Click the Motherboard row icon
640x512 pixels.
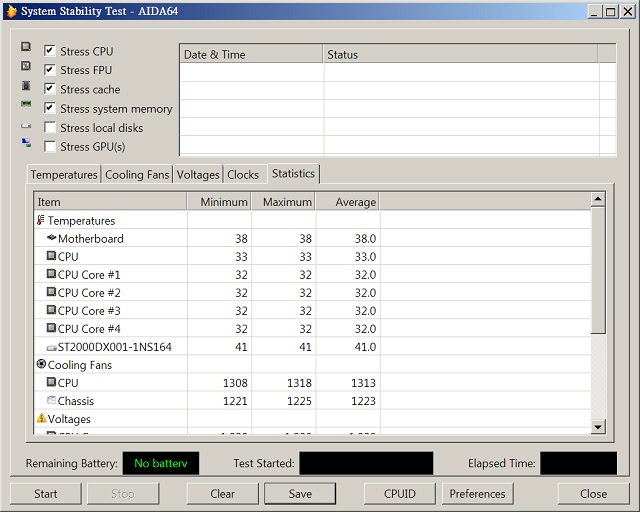click(51, 237)
